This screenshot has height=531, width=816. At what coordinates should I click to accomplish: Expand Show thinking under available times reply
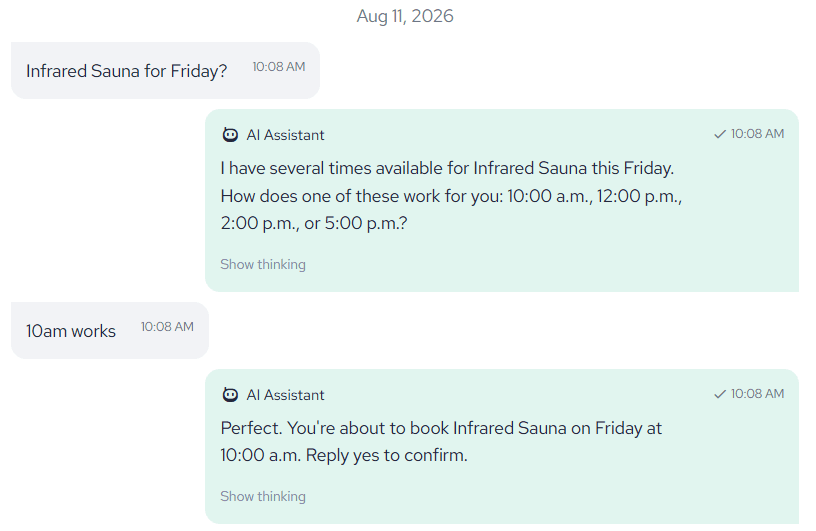(x=263, y=264)
